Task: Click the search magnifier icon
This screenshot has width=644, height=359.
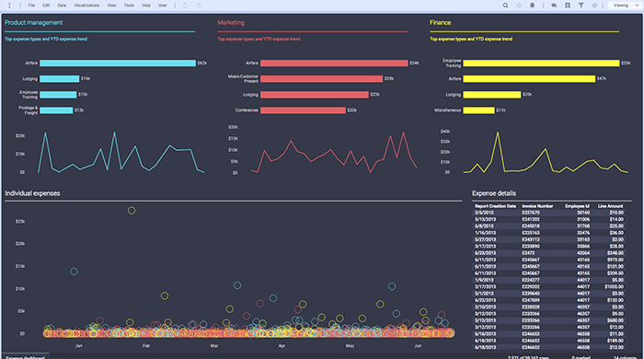Action: click(x=506, y=6)
